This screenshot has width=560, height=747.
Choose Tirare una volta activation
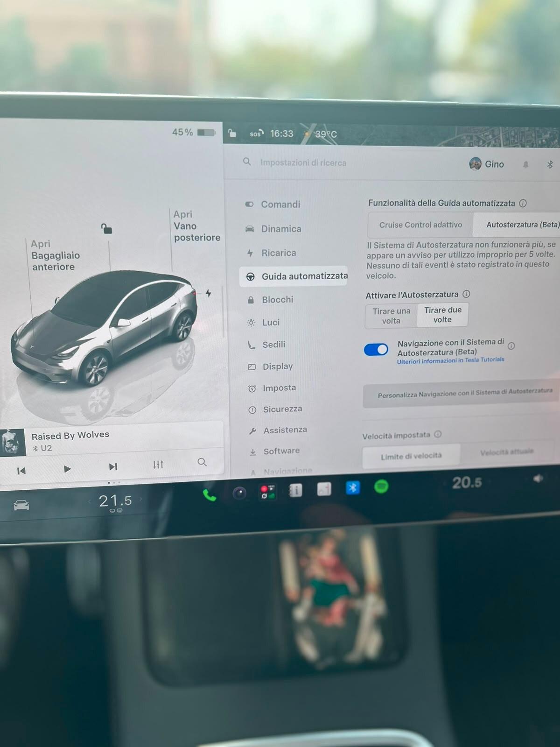click(391, 316)
